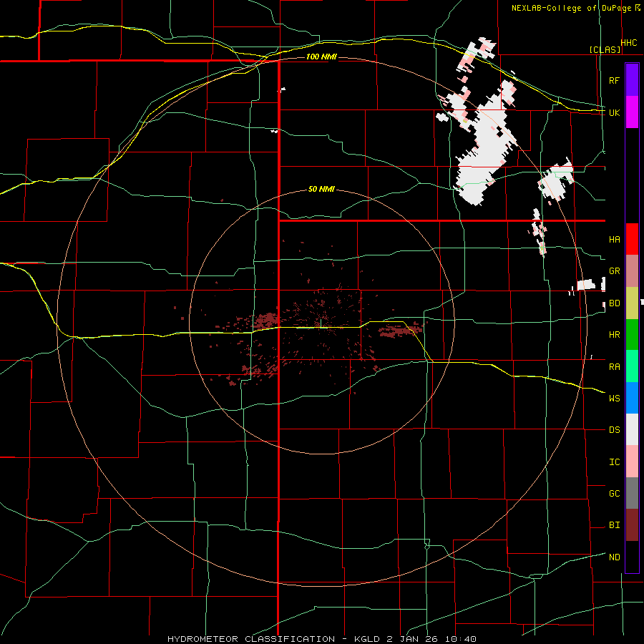Click the BI legend label
This screenshot has width=644, height=644.
point(614,525)
